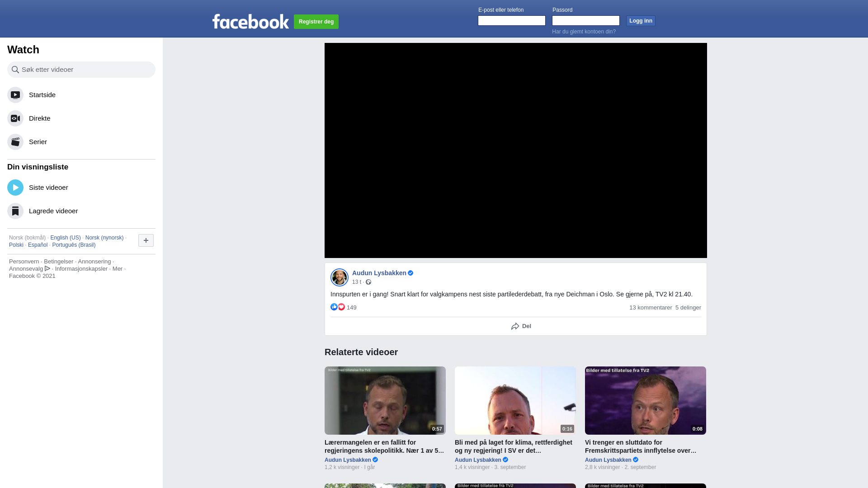Select Serier in Watch menu
868x488 pixels.
click(x=81, y=142)
